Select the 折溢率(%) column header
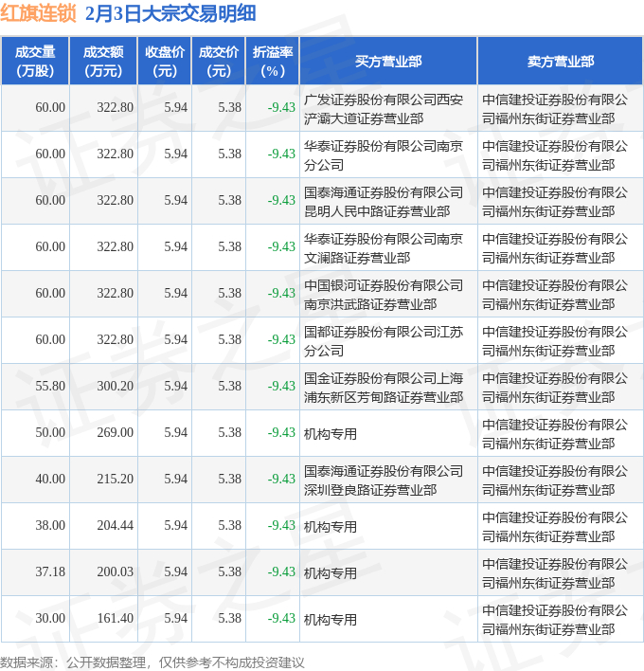The height and width of the screenshot is (671, 644). coord(273,62)
